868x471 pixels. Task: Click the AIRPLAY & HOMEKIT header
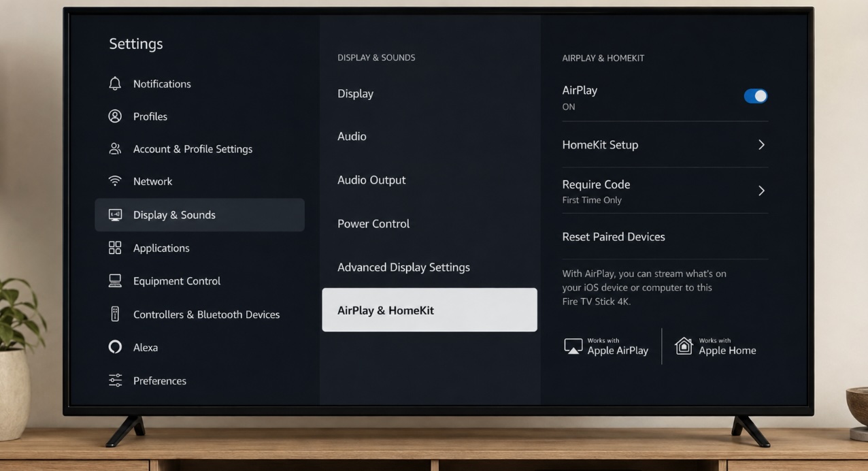pyautogui.click(x=603, y=58)
